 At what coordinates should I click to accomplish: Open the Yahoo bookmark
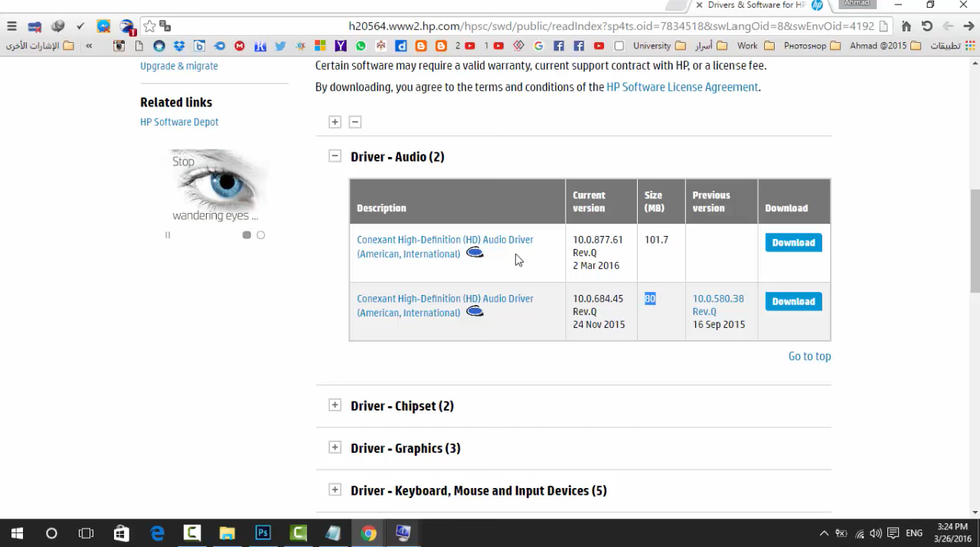[x=341, y=46]
